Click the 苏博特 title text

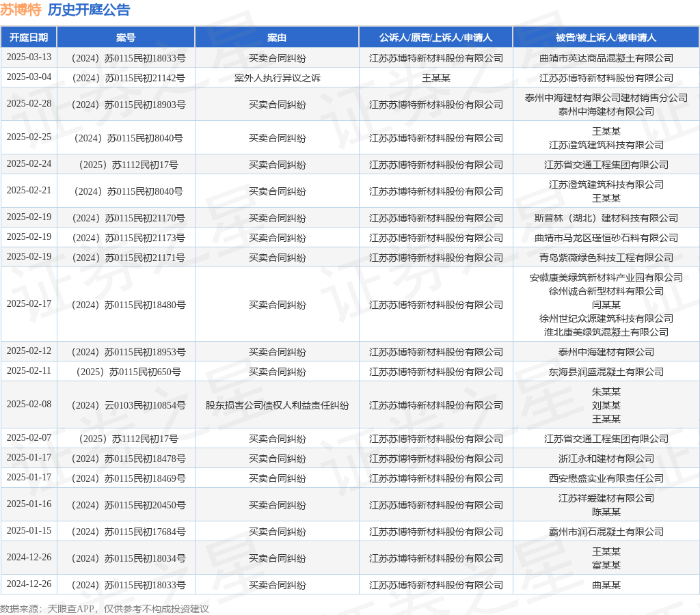[x=21, y=10]
